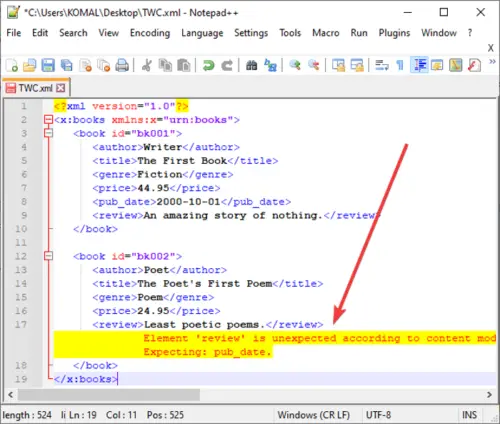Viewport: 500px width, 424px height.
Task: Open the ? help menu
Action: click(470, 33)
